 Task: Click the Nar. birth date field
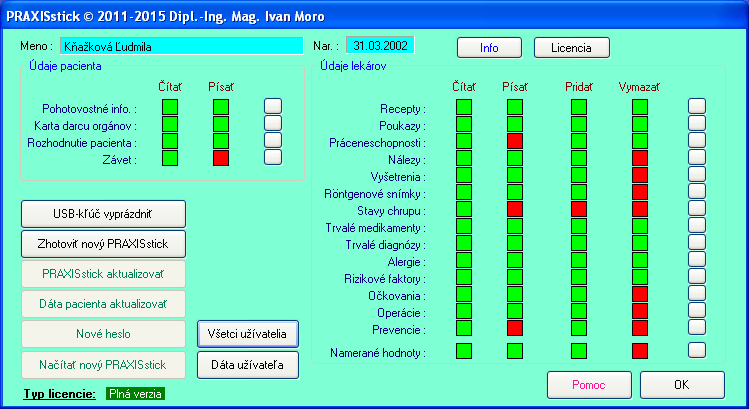(x=380, y=46)
